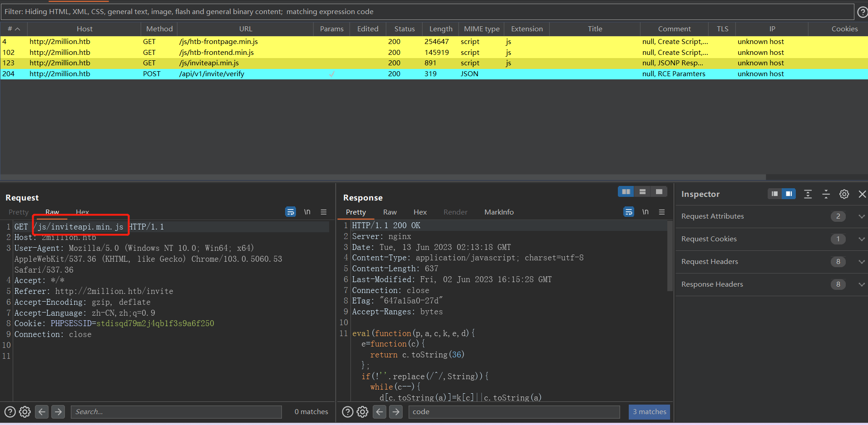Select side-by-side request/response layout
The image size is (868, 425).
[626, 192]
